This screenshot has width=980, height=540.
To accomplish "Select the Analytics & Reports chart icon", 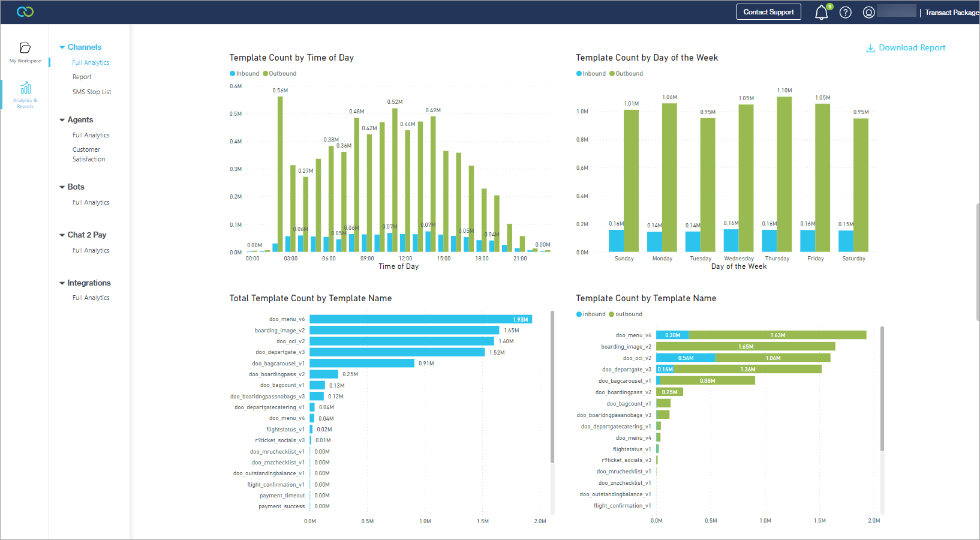I will click(x=25, y=88).
